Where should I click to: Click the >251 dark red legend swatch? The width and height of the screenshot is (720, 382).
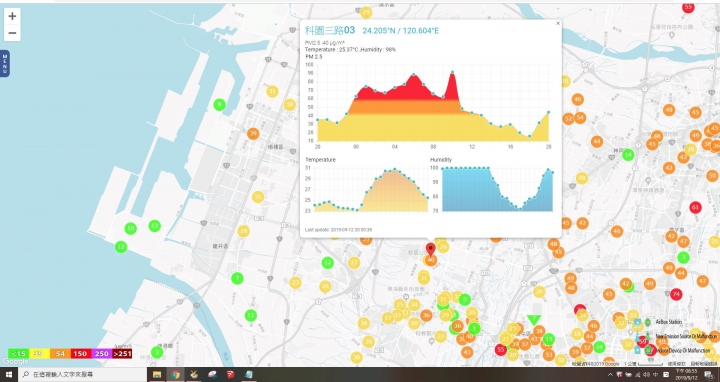122,354
